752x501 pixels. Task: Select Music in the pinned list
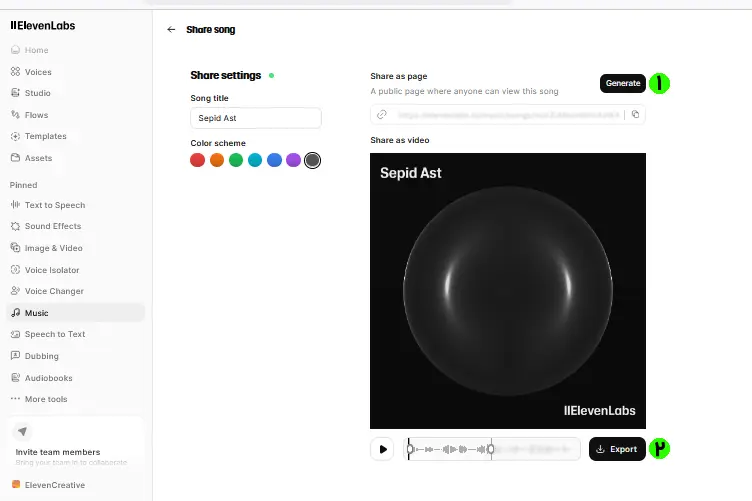[75, 313]
